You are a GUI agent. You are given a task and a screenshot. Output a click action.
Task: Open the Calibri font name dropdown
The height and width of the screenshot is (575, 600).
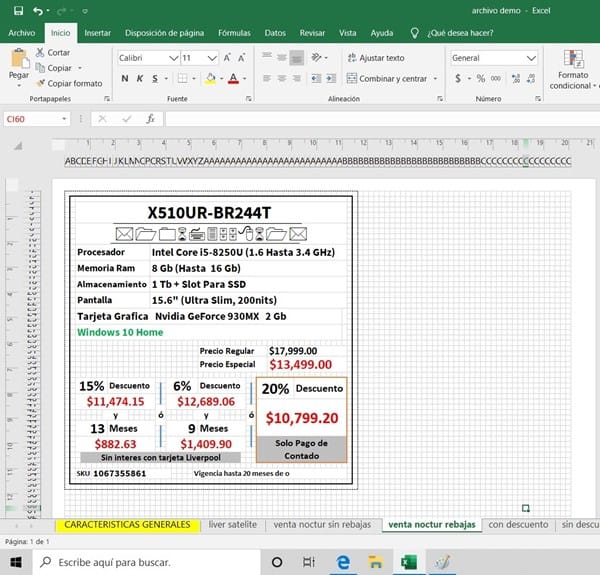[173, 58]
